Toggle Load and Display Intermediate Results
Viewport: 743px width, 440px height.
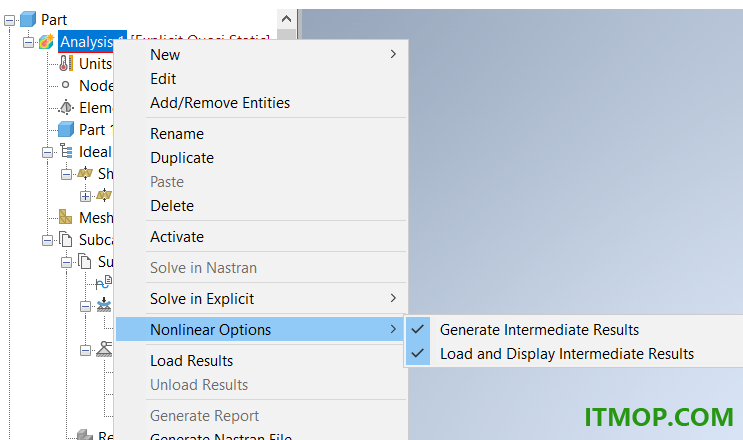coord(574,354)
